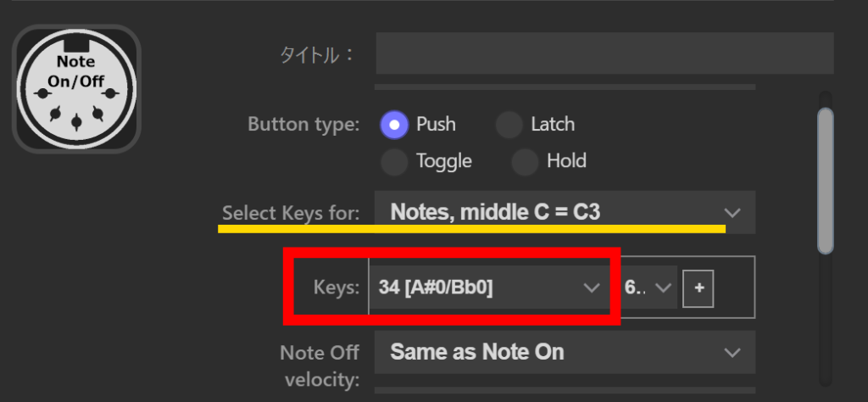
Task: Click the chevron arrow on the Select Keys dropdown
Action: coord(732,212)
